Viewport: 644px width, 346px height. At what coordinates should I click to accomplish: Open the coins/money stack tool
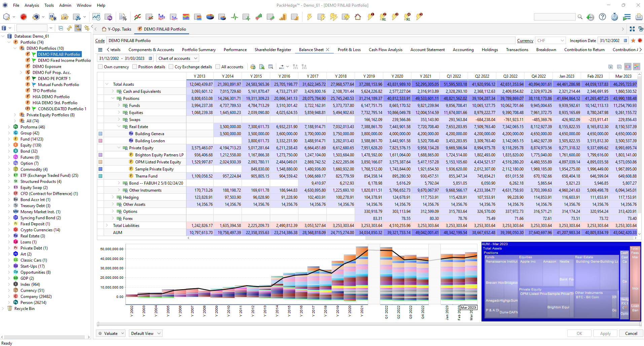click(x=283, y=16)
